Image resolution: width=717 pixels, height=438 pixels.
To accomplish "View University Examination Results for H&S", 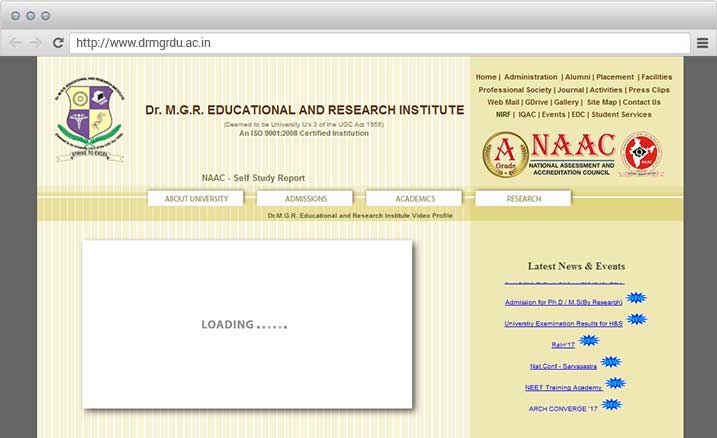I will pos(563,324).
